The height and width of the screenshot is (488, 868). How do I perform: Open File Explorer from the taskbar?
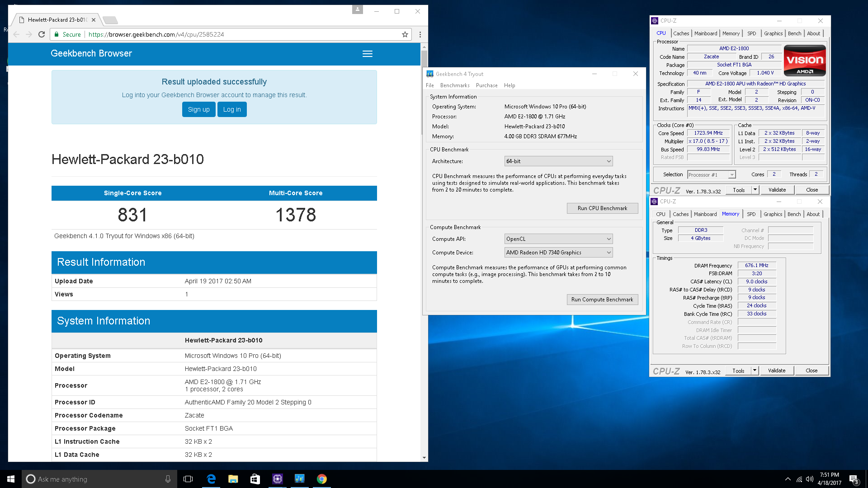click(233, 479)
